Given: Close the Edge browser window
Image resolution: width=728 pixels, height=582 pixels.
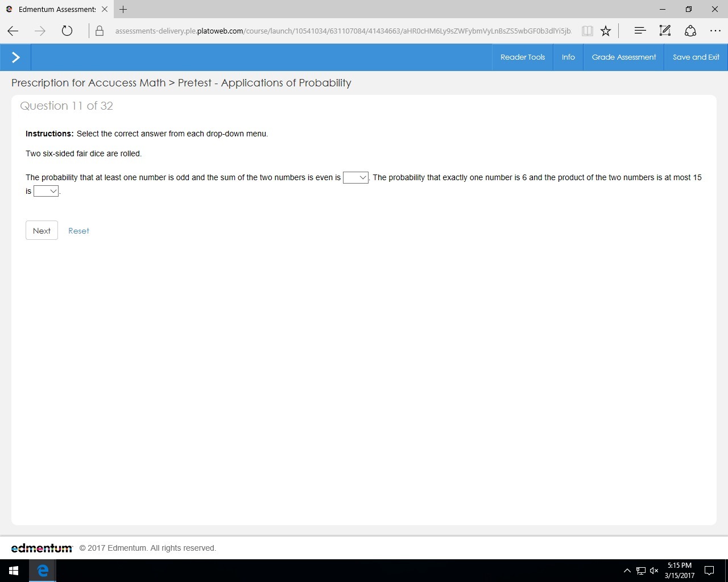Looking at the screenshot, I should 715,9.
